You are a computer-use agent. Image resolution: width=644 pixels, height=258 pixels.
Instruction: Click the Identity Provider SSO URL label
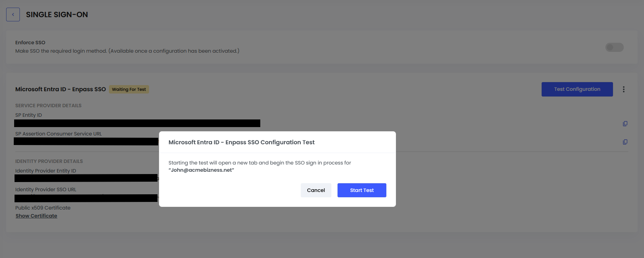45,190
